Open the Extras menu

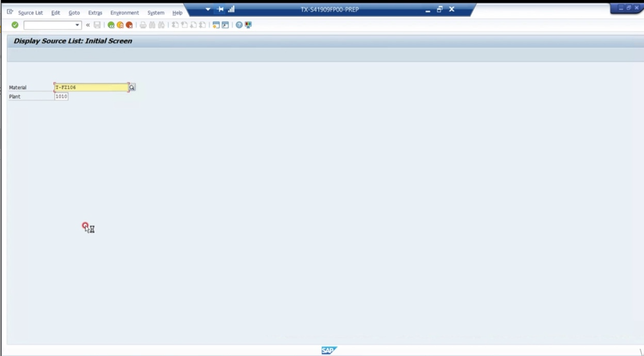click(x=95, y=13)
